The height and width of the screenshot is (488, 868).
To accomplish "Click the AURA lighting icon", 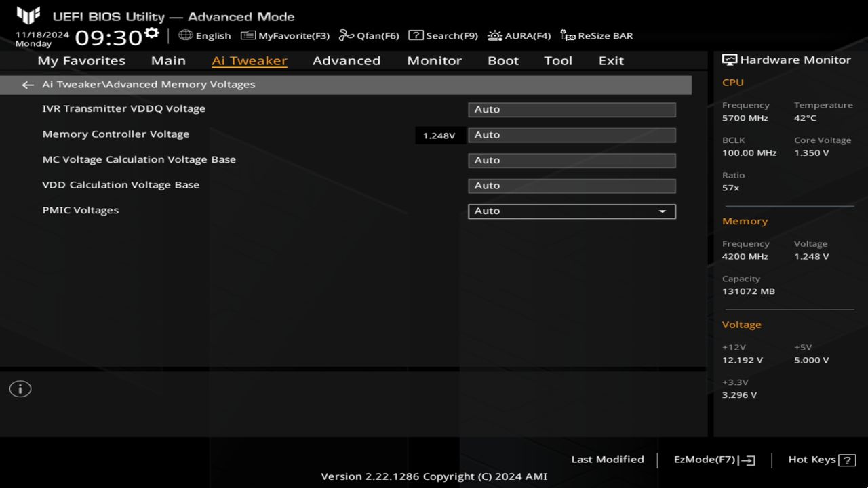I will coord(495,35).
